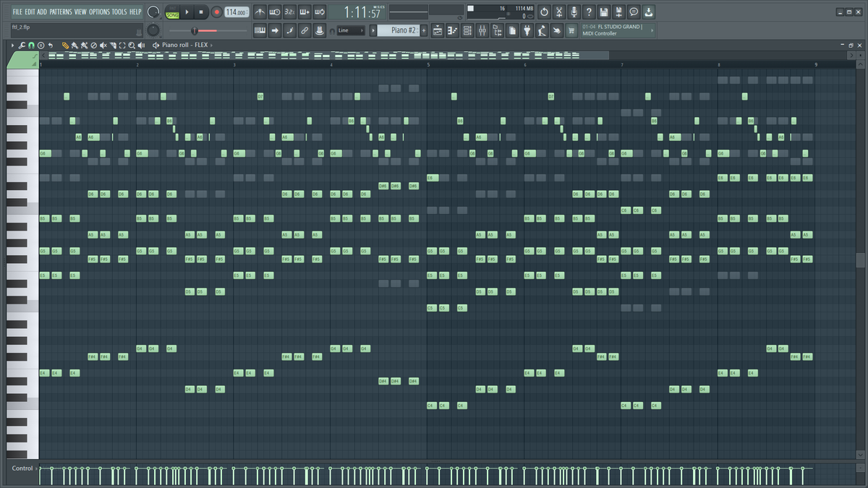This screenshot has width=868, height=488.
Task: Open the Piano roll view icon
Action: pyautogui.click(x=452, y=30)
